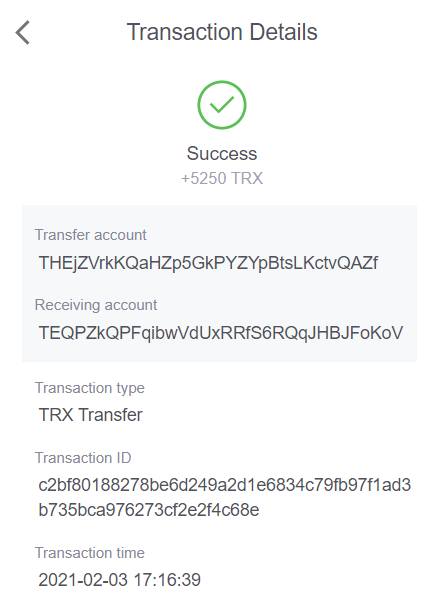
Task: Click the time portion 17:16:39
Action: tap(167, 580)
